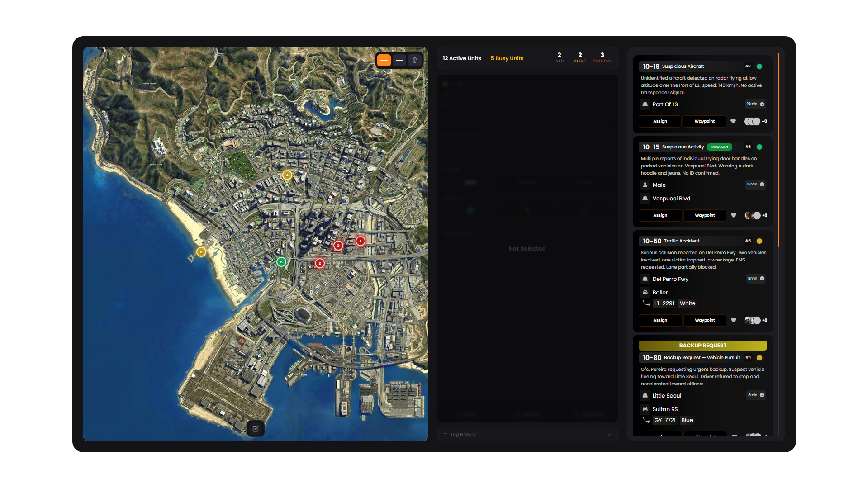Select red map marker number 3
The image size is (868, 488).
338,246
